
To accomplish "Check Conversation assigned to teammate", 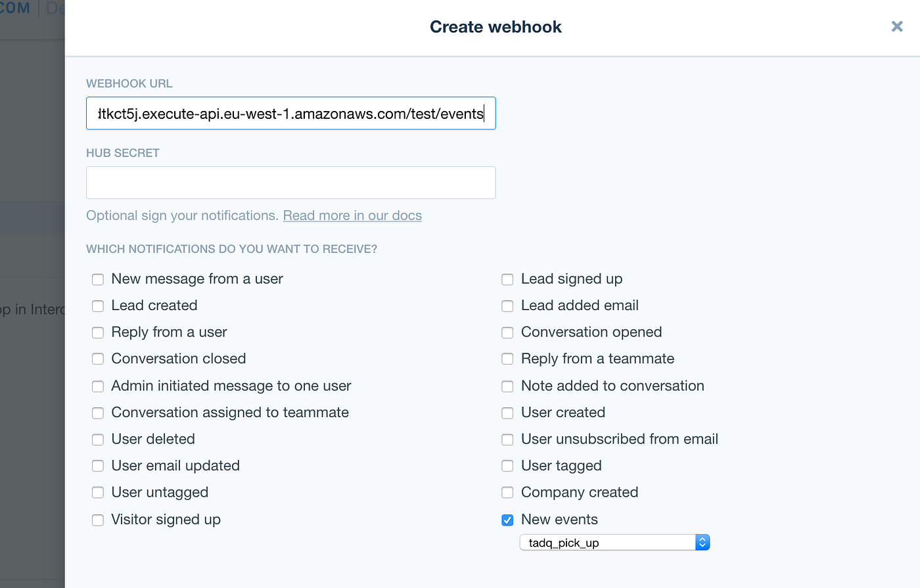I will [x=97, y=413].
